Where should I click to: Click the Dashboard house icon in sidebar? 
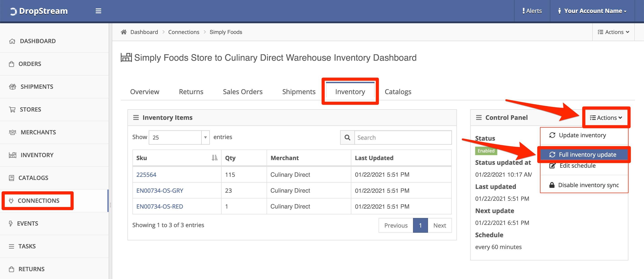pyautogui.click(x=12, y=41)
